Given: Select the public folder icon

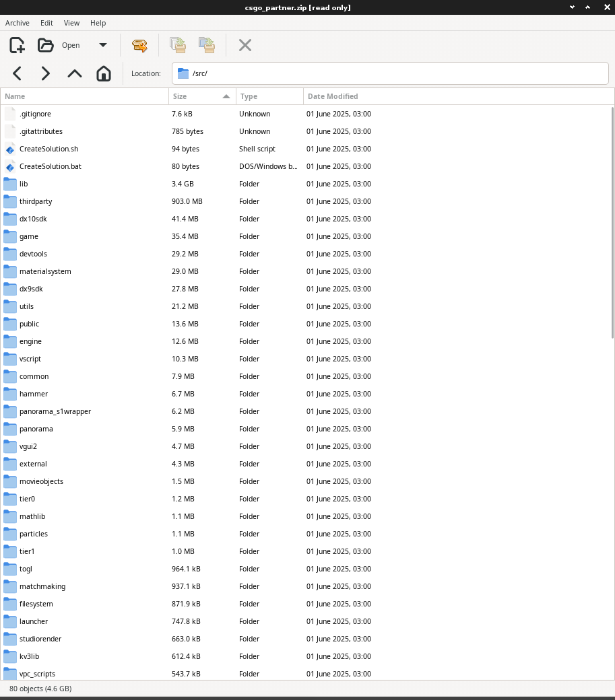Looking at the screenshot, I should tap(10, 324).
